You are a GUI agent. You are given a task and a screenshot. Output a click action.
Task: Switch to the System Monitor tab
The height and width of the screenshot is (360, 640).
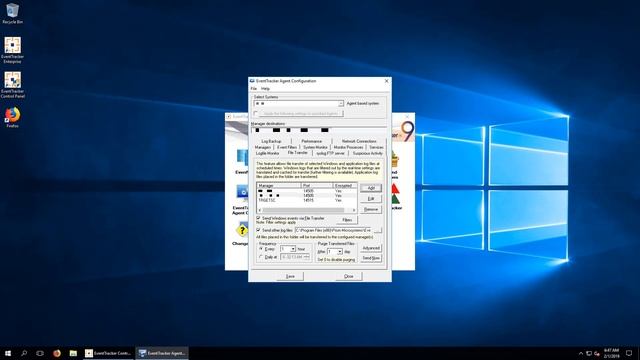click(x=315, y=147)
